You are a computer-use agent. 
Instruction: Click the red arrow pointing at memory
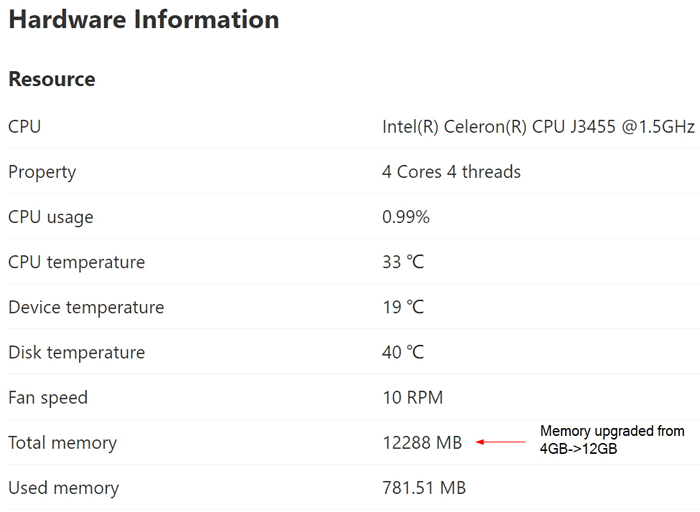tap(500, 442)
